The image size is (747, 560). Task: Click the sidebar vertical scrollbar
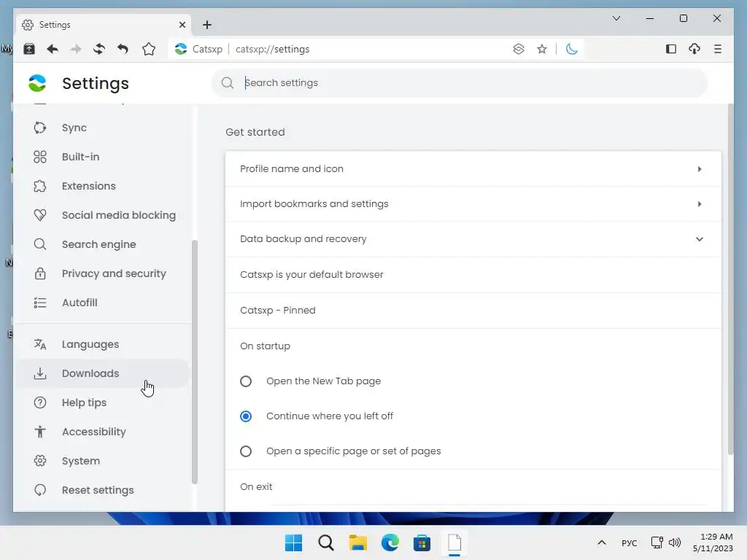point(194,362)
